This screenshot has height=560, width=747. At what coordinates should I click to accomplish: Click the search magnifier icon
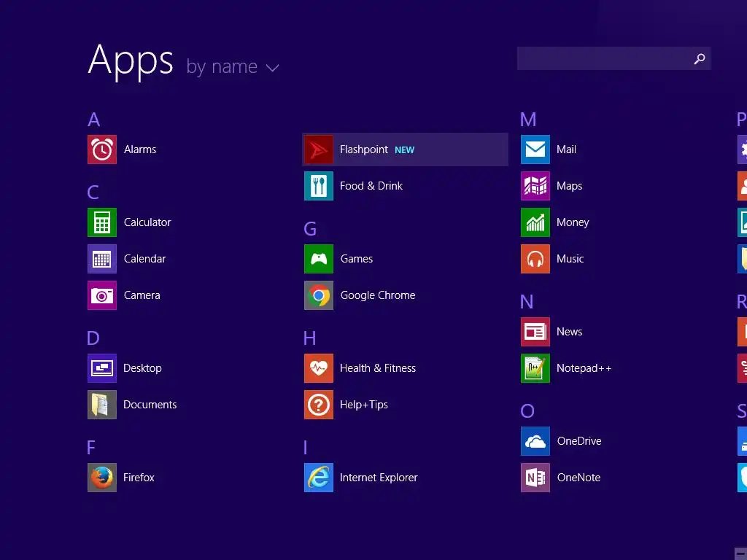[x=700, y=58]
